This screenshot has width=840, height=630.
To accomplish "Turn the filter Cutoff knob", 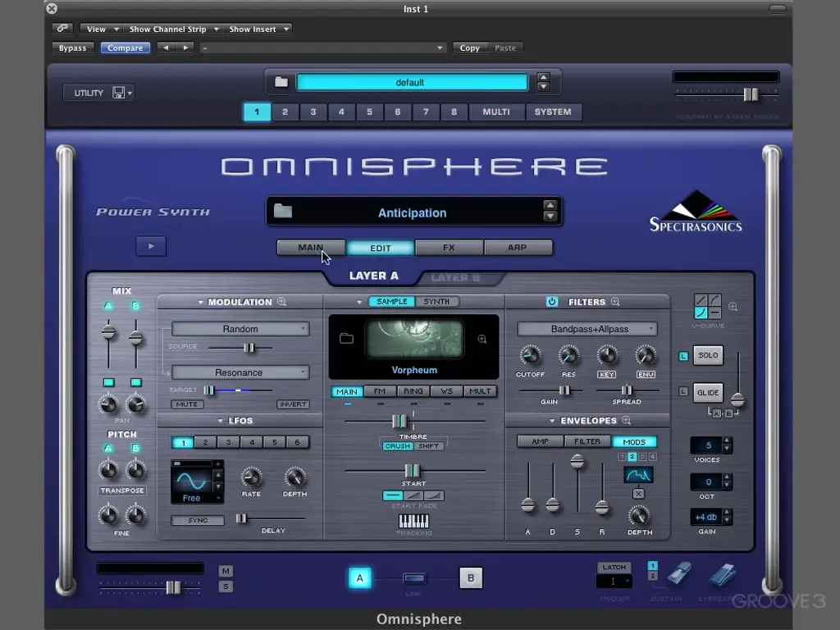I will [x=530, y=355].
